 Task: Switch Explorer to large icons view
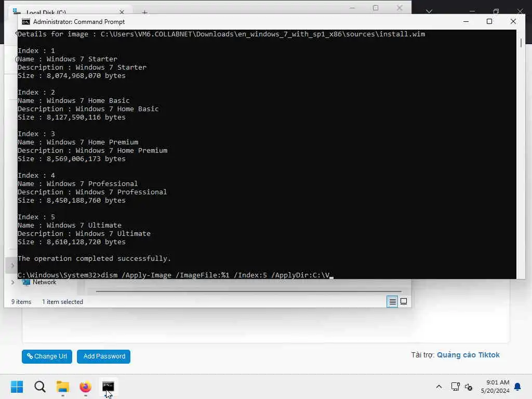pyautogui.click(x=403, y=301)
